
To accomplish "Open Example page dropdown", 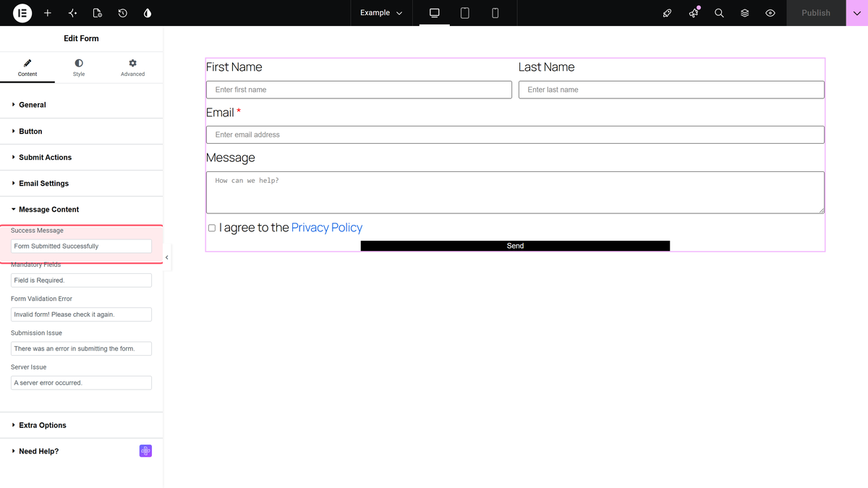I will point(381,13).
